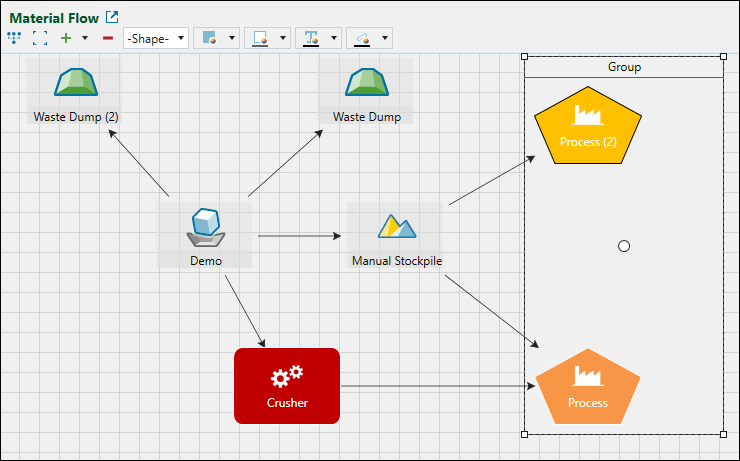Select the arrow from Manual Stockpile to Process (2)
740x461 pixels.
click(x=492, y=180)
